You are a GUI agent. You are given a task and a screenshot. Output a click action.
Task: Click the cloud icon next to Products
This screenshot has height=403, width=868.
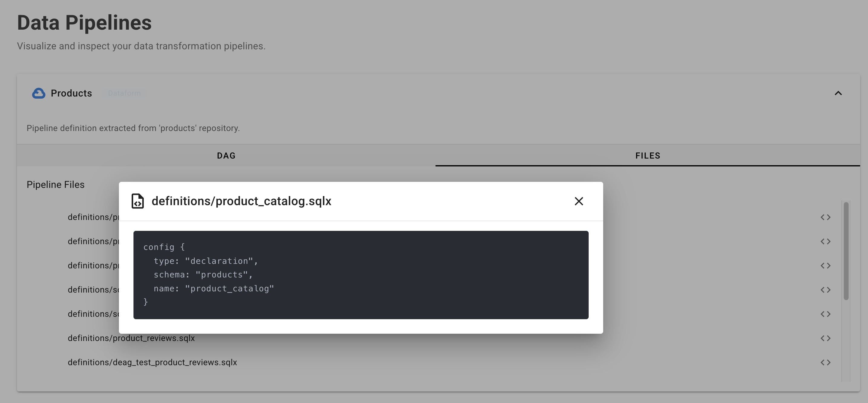pyautogui.click(x=38, y=93)
